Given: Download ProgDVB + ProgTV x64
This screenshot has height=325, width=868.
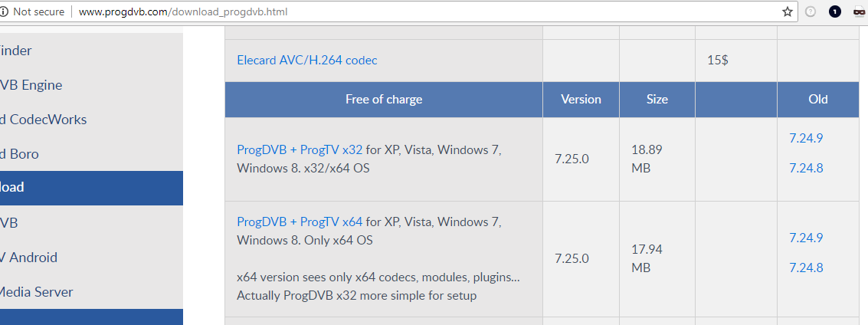Looking at the screenshot, I should click(300, 222).
